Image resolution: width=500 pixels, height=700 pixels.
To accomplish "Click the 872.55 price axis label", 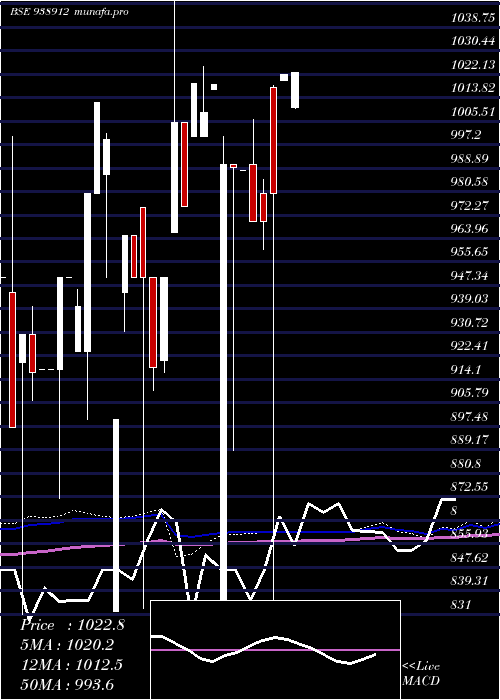I will pyautogui.click(x=470, y=487).
